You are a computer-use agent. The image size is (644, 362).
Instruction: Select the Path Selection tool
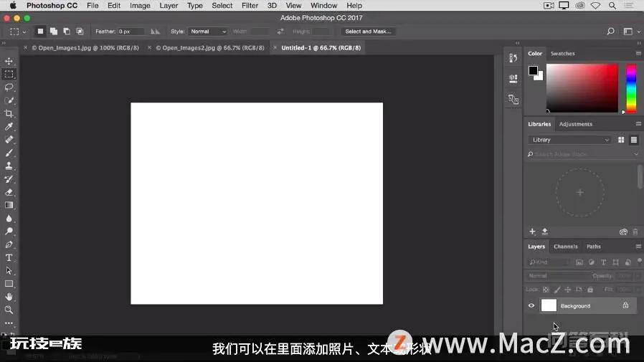tap(9, 271)
